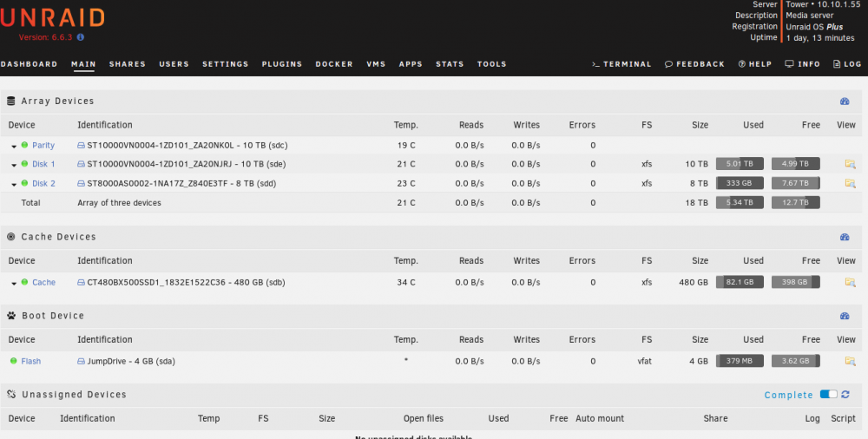Browse Disk 1 folder view icon
868x439 pixels.
pyautogui.click(x=850, y=164)
